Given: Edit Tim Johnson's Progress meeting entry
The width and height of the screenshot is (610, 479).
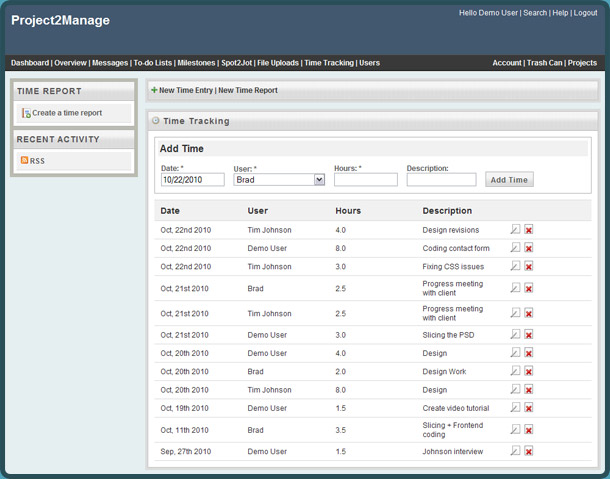Looking at the screenshot, I should (x=515, y=313).
